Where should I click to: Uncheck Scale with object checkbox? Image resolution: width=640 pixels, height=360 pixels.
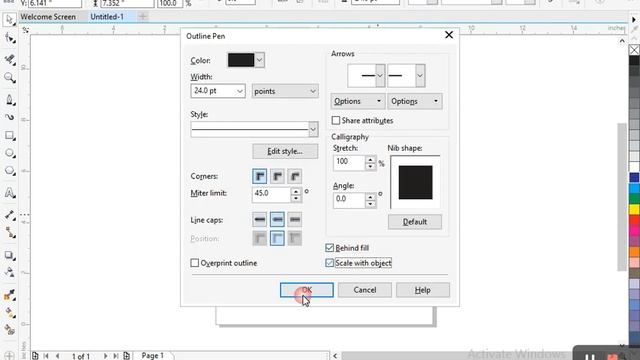coord(330,263)
